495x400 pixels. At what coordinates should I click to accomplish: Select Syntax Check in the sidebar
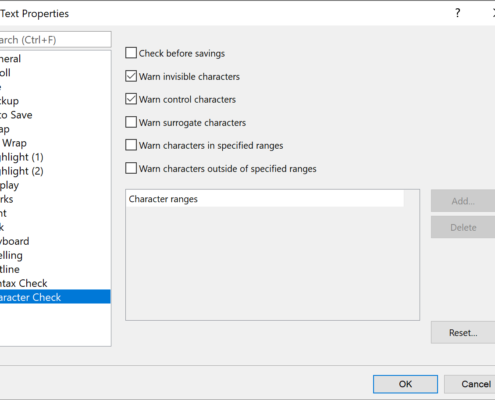(x=55, y=283)
